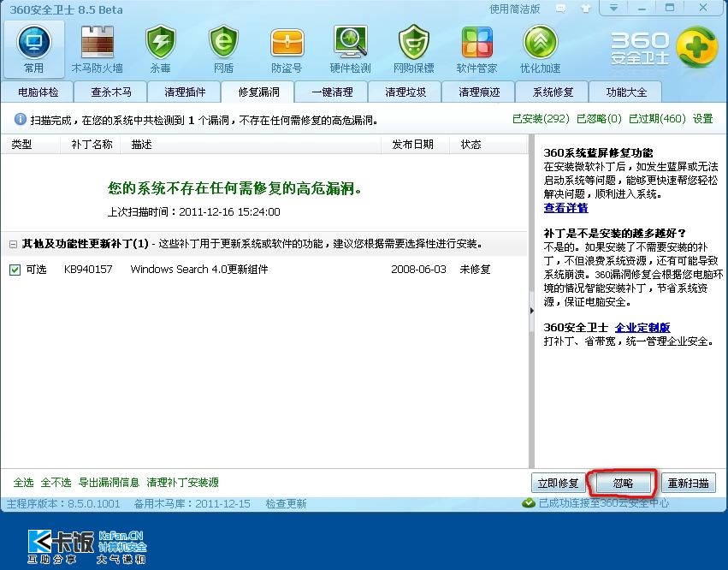Click the 立即修复 button
Viewport: 728px width, 570px height.
559,484
